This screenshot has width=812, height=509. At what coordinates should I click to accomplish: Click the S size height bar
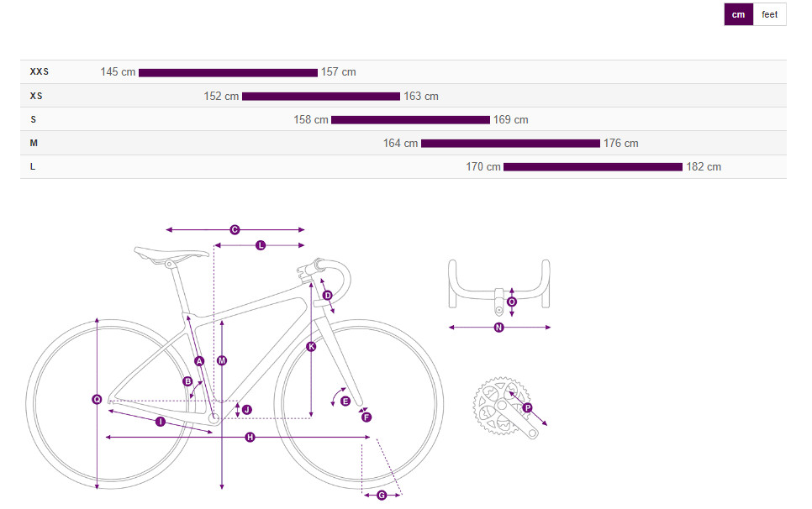coord(410,120)
